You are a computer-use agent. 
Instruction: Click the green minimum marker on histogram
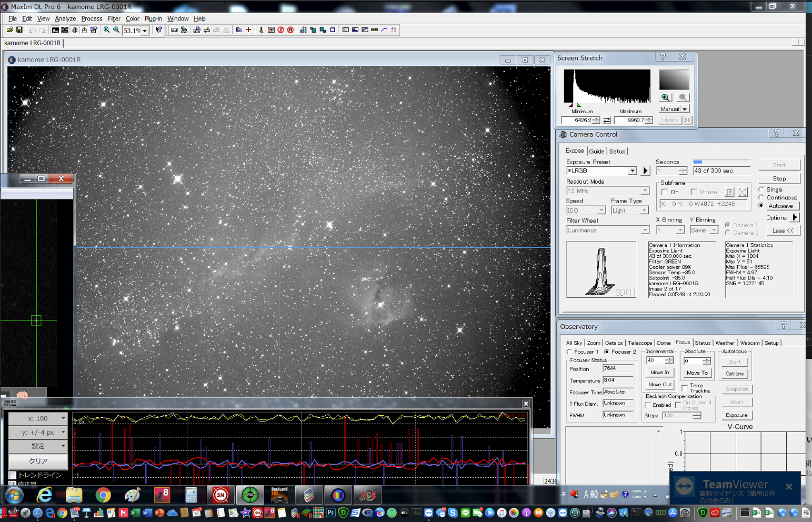coord(578,105)
